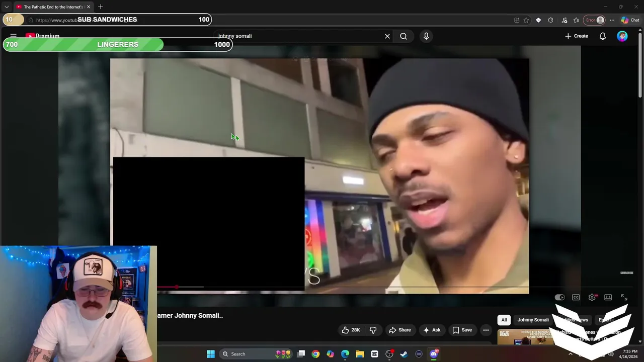
Task: Switch the player to theater mode
Action: [608, 298]
